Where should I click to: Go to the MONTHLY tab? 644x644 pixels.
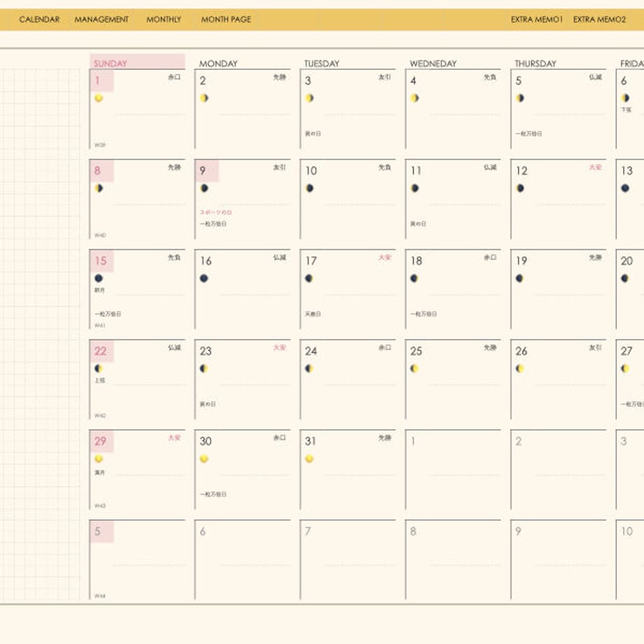(164, 20)
